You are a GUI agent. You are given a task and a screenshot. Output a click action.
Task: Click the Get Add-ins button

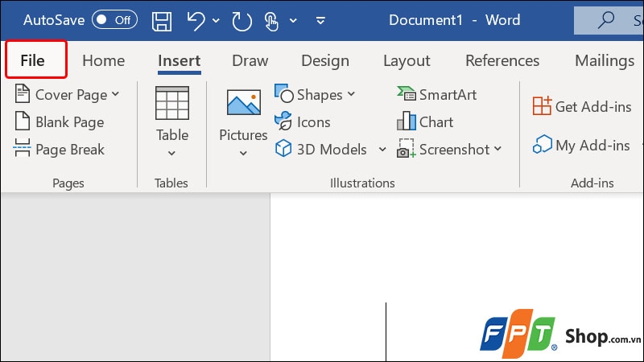point(582,107)
